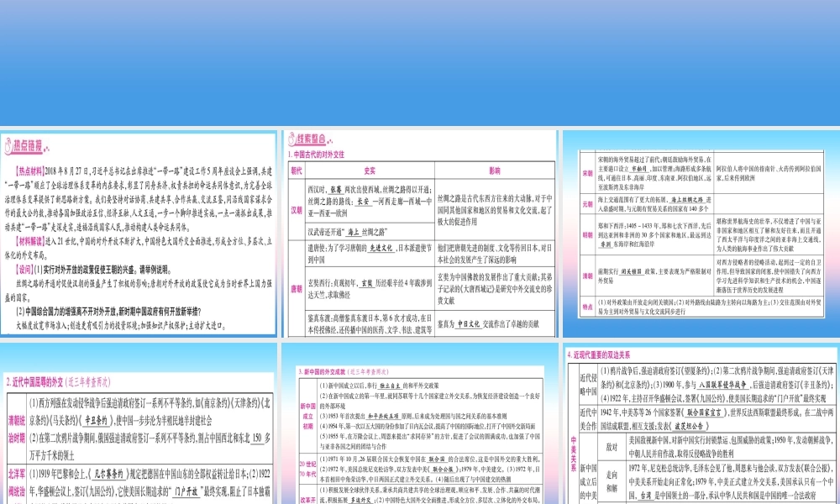This screenshot has height=504, width=840.
Task: Select the 清朝统治时期 row label
Action: [17, 429]
